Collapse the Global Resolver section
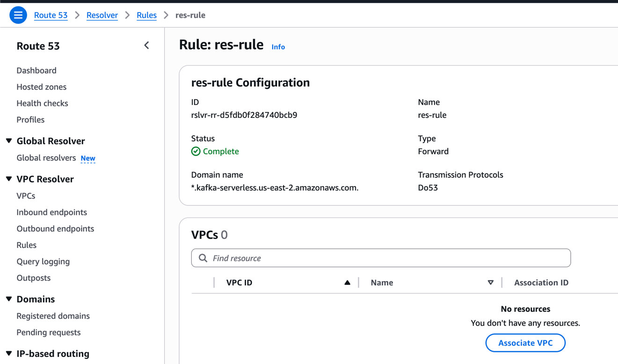The width and height of the screenshot is (618, 364). click(x=9, y=141)
